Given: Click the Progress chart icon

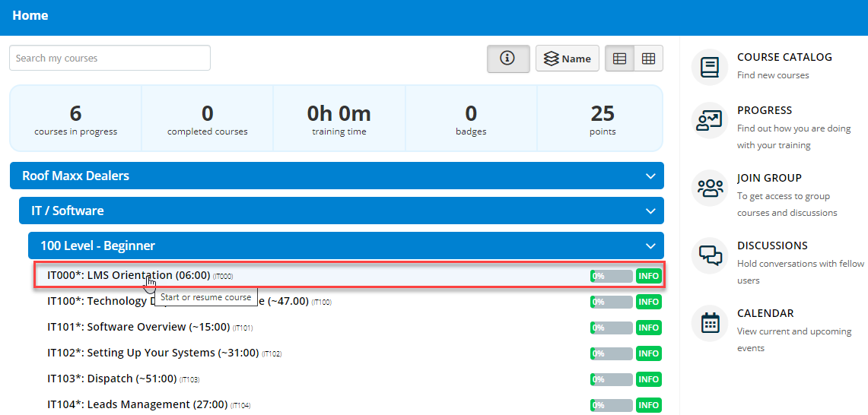Looking at the screenshot, I should click(x=710, y=121).
